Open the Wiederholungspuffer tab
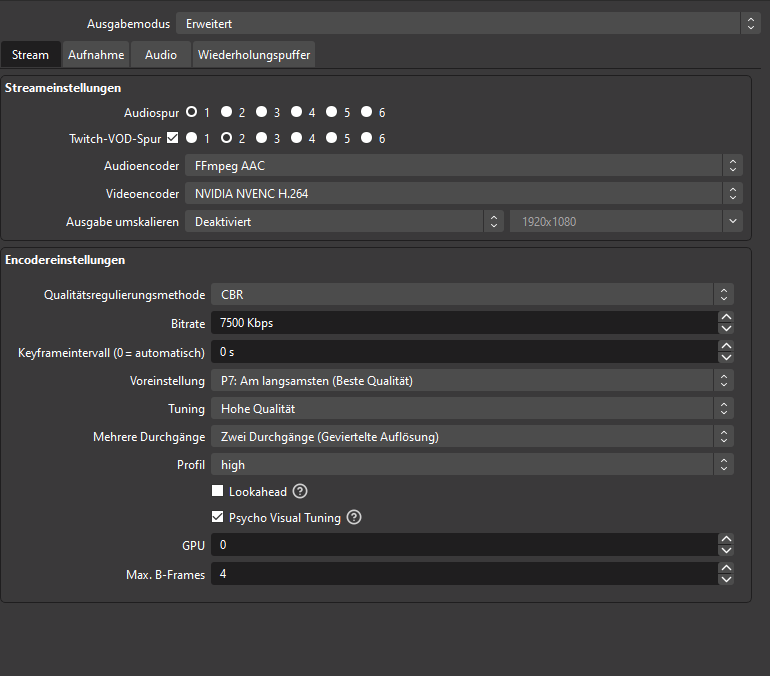770x676 pixels. [253, 55]
